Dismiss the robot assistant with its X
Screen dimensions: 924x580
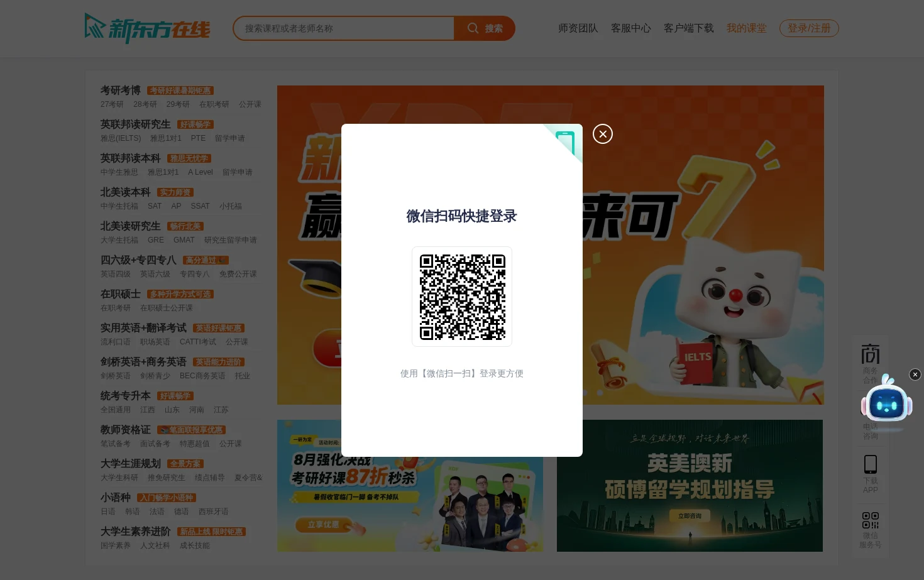pyautogui.click(x=915, y=375)
